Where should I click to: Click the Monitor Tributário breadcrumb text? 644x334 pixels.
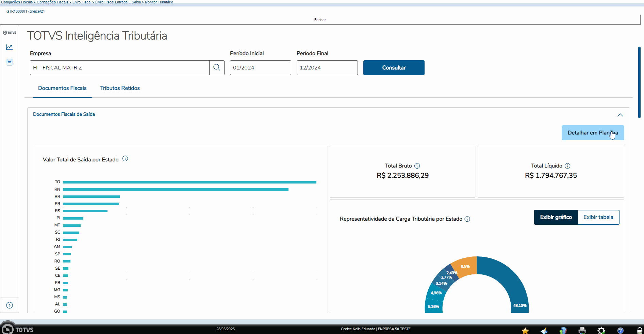[x=159, y=2]
